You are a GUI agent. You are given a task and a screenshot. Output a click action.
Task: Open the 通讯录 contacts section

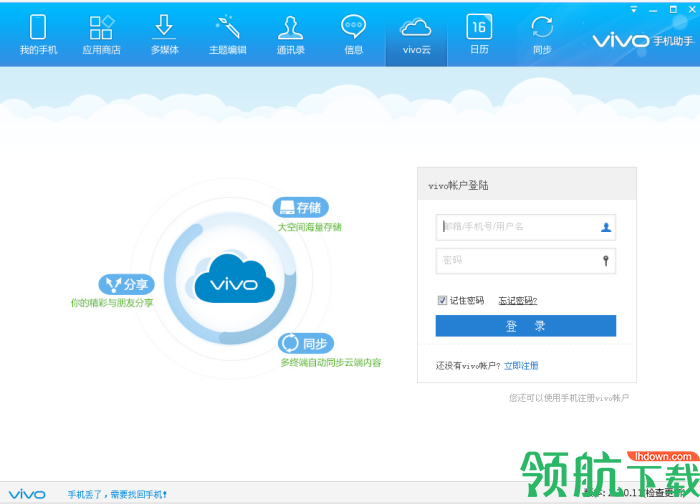click(x=291, y=35)
